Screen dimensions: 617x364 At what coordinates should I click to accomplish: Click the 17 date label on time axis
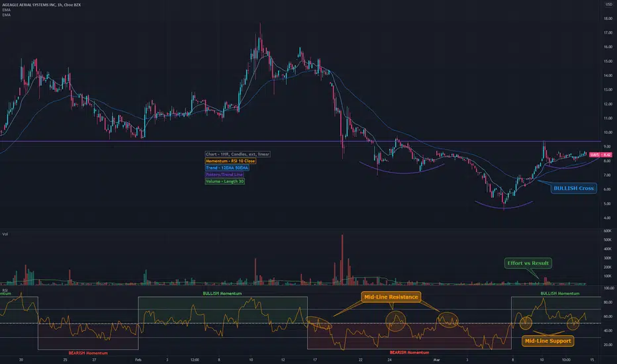tap(315, 359)
